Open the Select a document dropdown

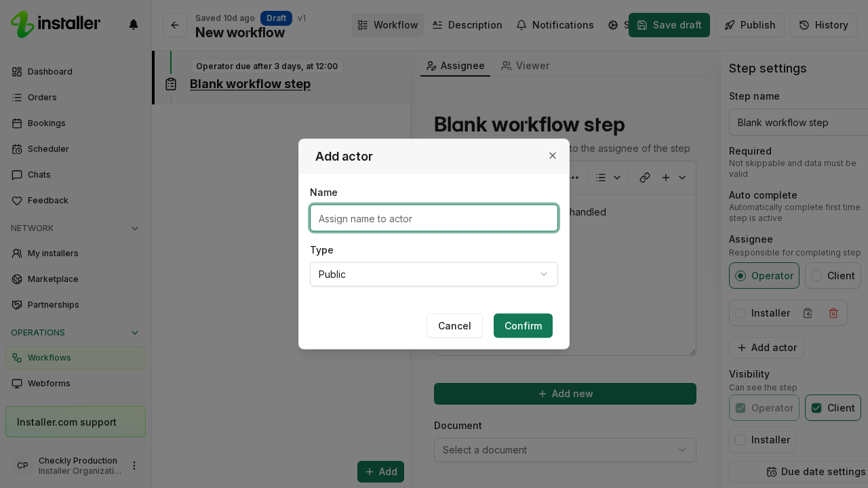click(565, 450)
